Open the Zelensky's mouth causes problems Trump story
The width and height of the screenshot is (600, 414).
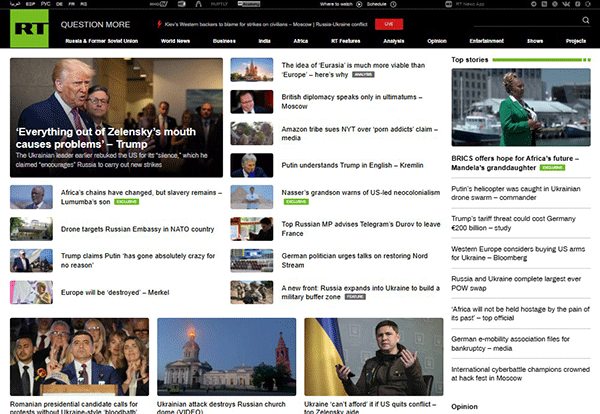click(106, 138)
